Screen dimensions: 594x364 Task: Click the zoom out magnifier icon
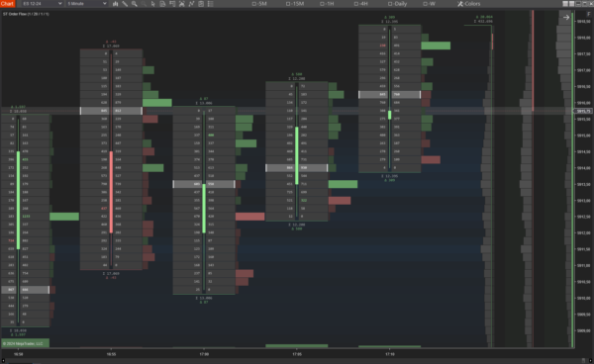click(144, 4)
